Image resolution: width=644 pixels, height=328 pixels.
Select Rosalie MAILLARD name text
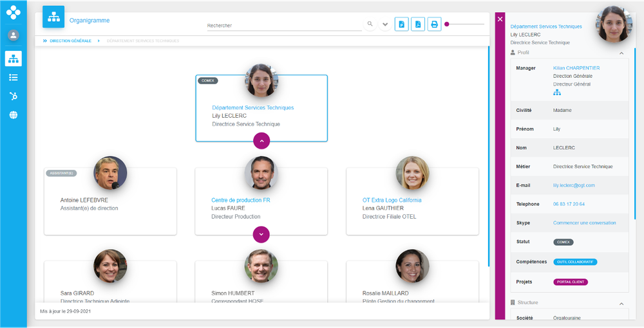point(385,293)
